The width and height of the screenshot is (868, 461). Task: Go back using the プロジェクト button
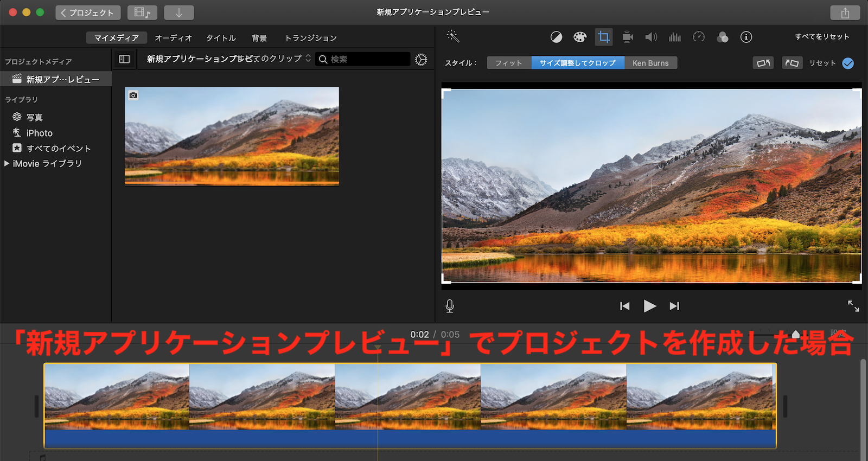pos(87,12)
